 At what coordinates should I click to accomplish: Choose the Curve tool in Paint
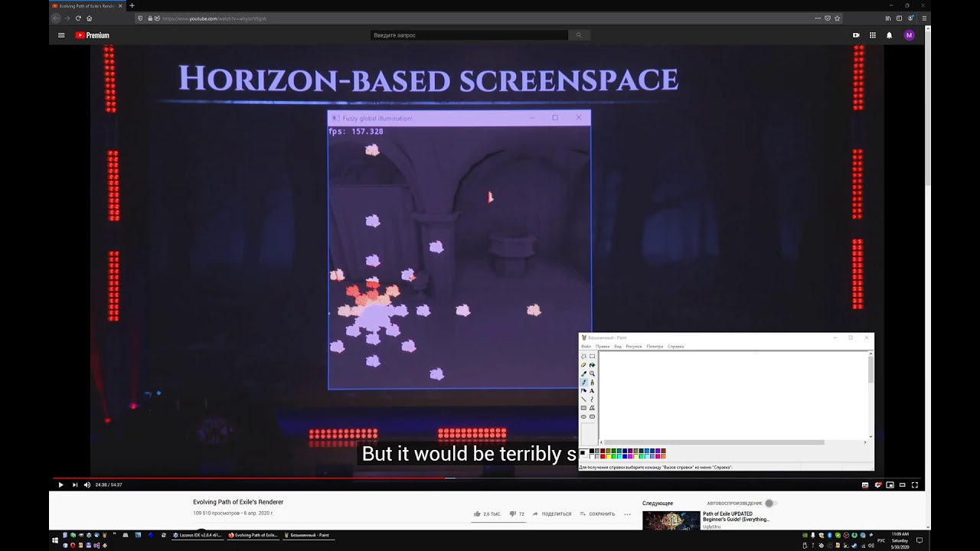592,399
